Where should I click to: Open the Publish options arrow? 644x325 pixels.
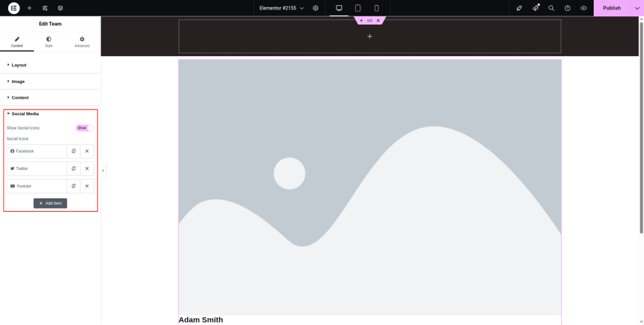pos(637,8)
